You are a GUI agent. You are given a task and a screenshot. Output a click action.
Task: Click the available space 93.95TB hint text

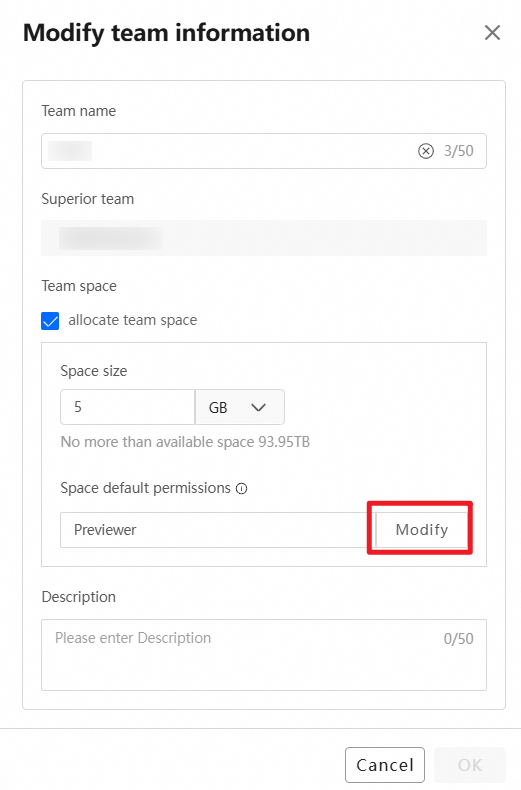point(185,442)
